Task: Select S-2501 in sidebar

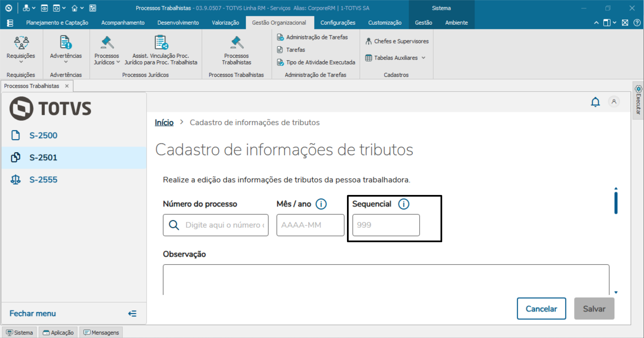Action: coord(74,157)
